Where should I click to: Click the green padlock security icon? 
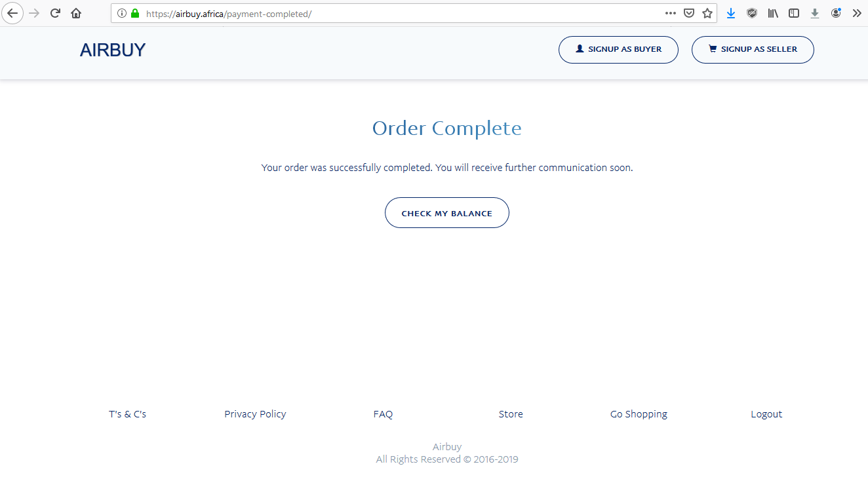pos(135,13)
